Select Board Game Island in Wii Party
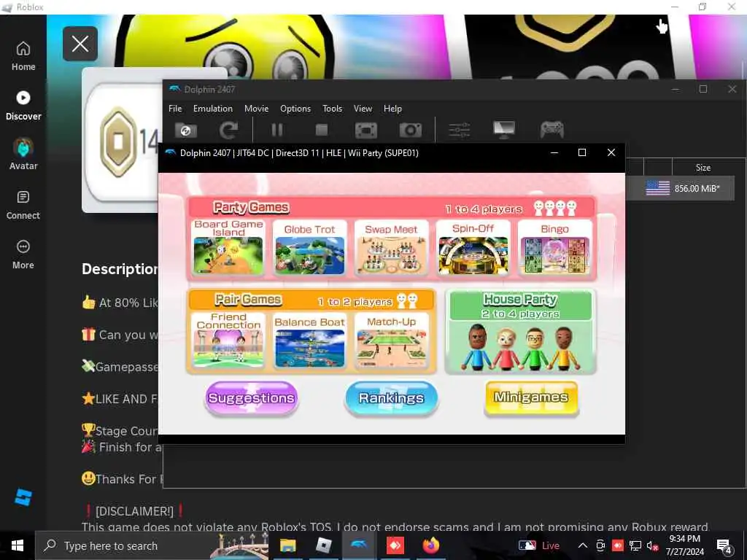 click(228, 246)
